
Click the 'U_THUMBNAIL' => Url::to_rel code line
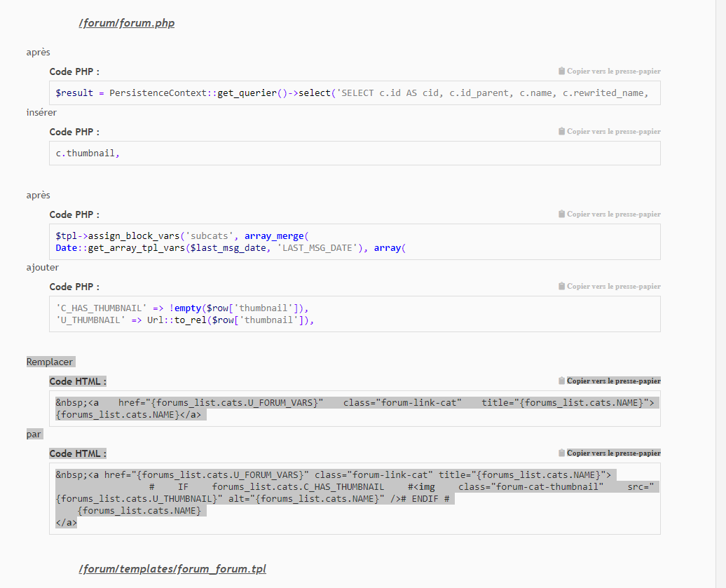(x=185, y=320)
